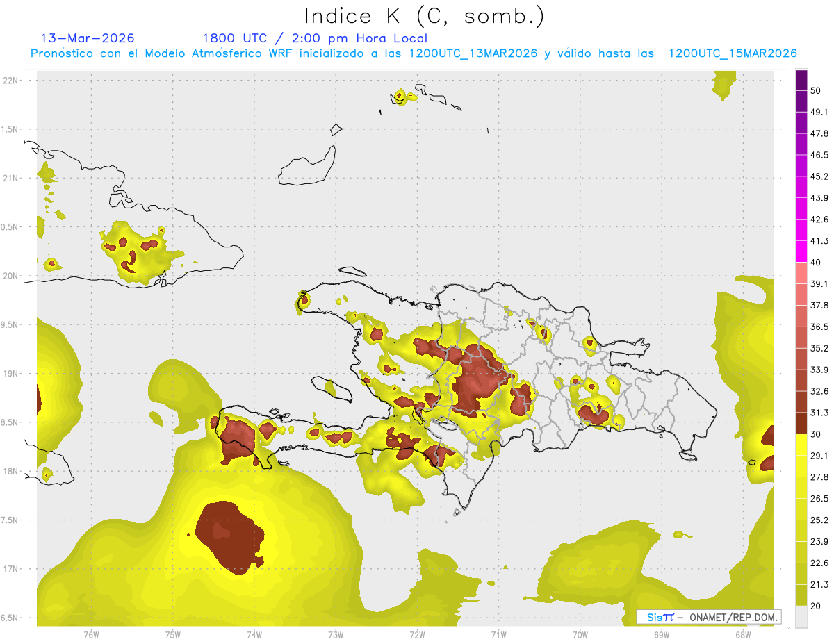Click the '76W' longitude label
Viewport: 834px width, 644px height.
click(x=91, y=634)
